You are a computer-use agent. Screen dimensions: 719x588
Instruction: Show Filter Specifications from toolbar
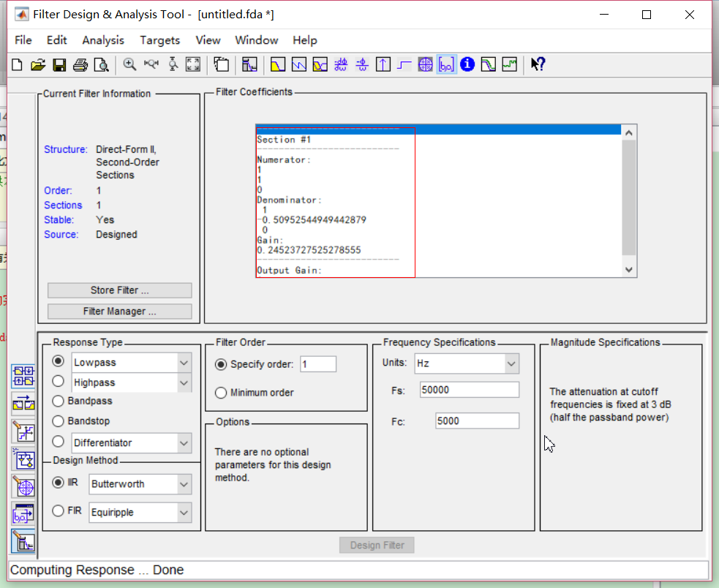(x=249, y=64)
